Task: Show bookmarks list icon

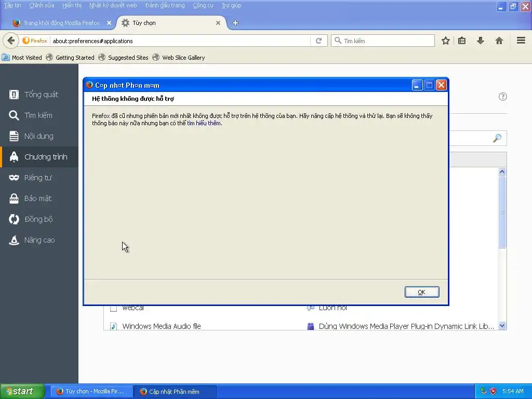Action: click(x=462, y=41)
